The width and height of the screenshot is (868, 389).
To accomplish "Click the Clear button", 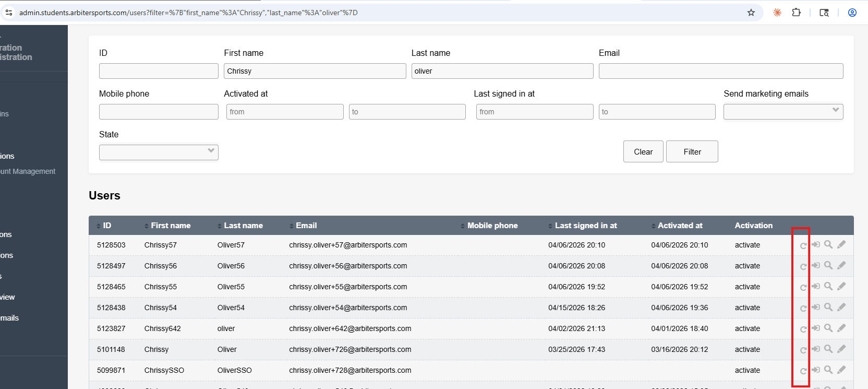I will 643,151.
